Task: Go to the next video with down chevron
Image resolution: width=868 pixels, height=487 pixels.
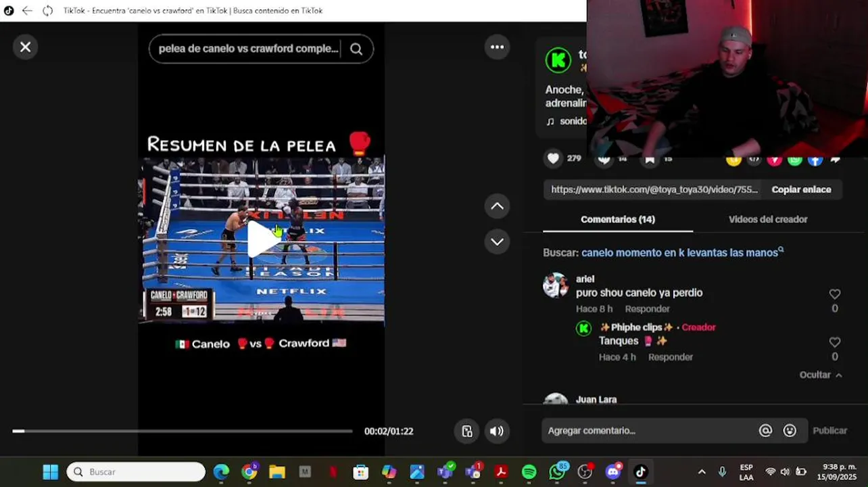Action: 497,241
